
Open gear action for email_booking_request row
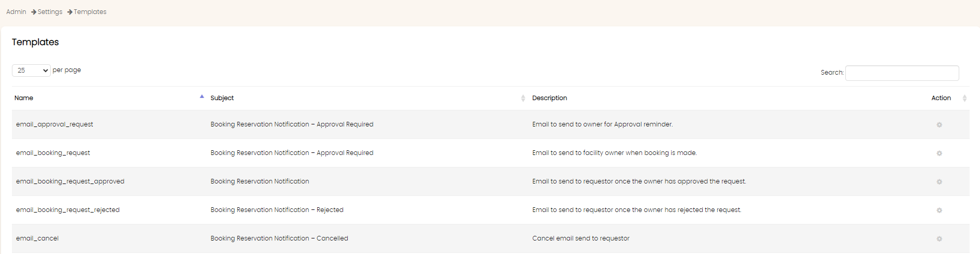pyautogui.click(x=939, y=153)
